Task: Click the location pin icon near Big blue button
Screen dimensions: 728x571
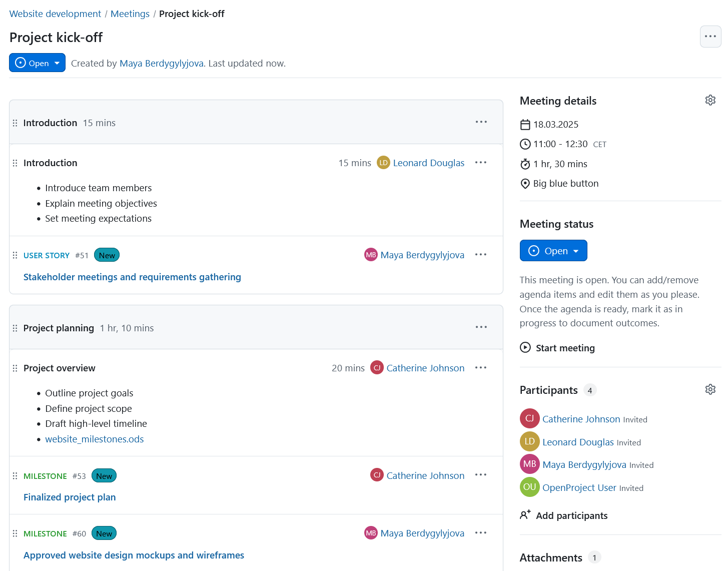Action: pos(525,183)
